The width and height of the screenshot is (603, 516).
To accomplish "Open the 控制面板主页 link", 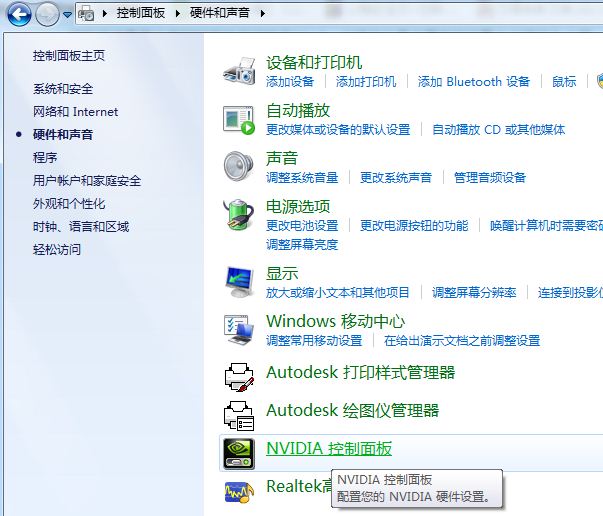I will click(69, 56).
